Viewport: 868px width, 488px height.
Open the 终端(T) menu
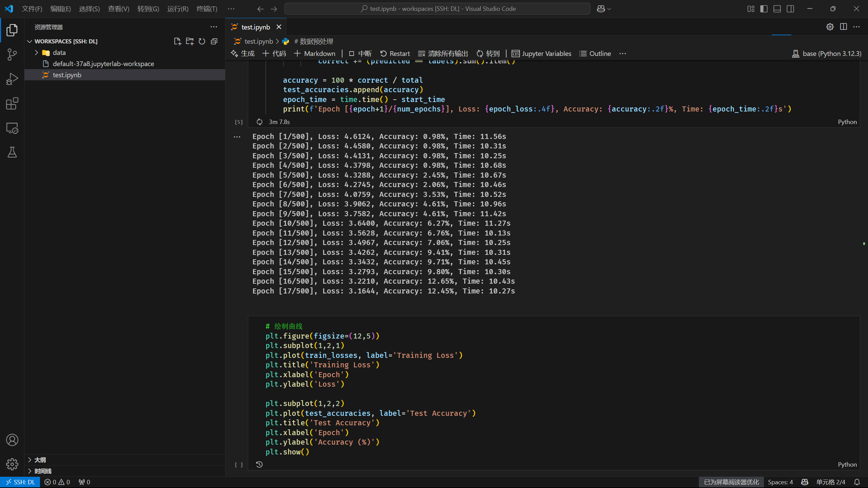207,9
